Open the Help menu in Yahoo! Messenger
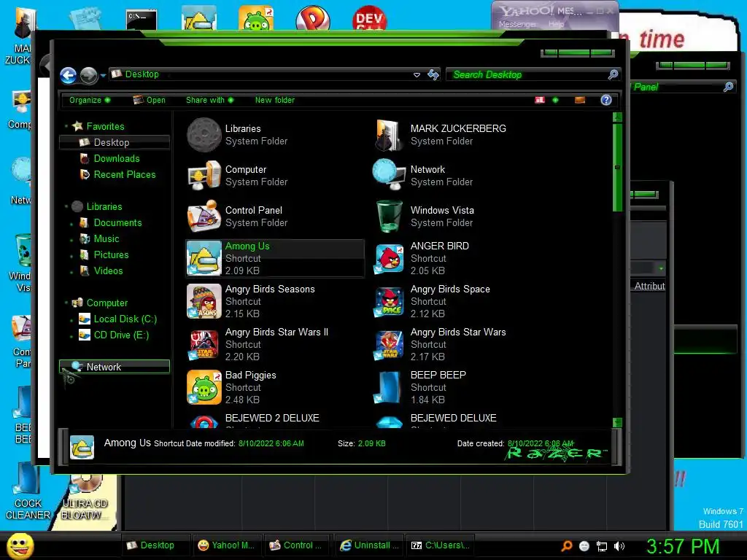The image size is (747, 560). [556, 24]
